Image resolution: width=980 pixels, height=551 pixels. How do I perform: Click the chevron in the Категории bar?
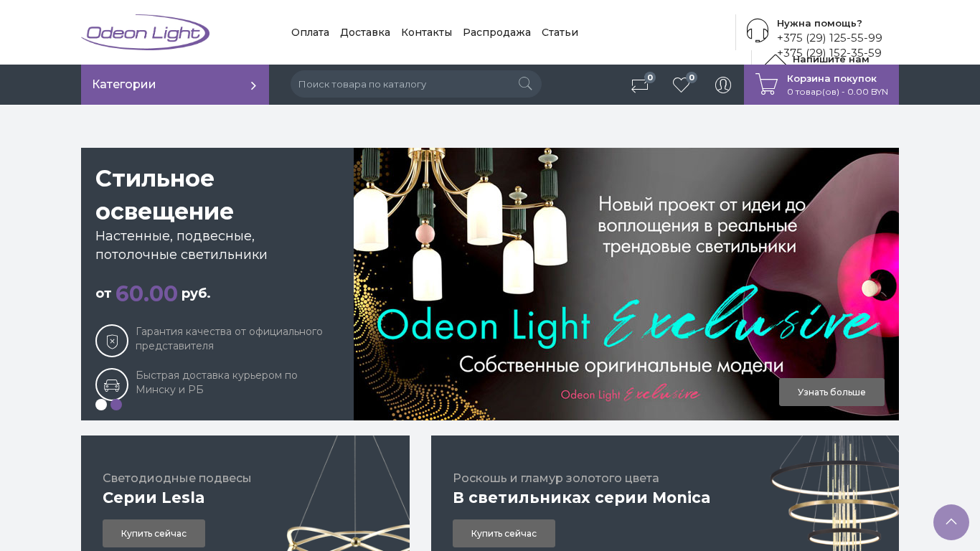[253, 85]
